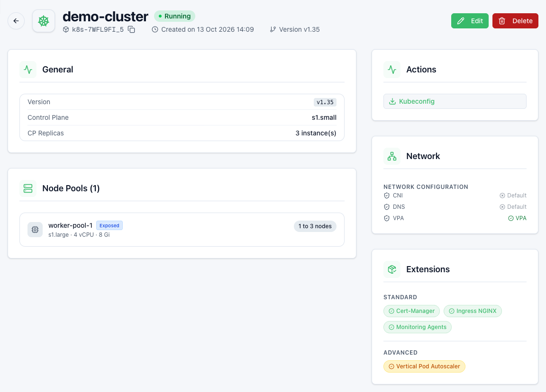Download the Kubeconfig file
This screenshot has width=546, height=392.
click(455, 102)
